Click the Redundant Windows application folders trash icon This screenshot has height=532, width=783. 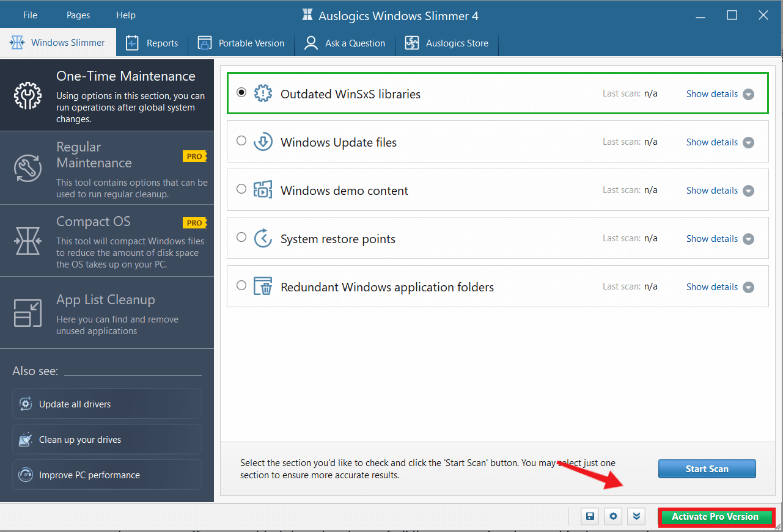click(x=263, y=286)
